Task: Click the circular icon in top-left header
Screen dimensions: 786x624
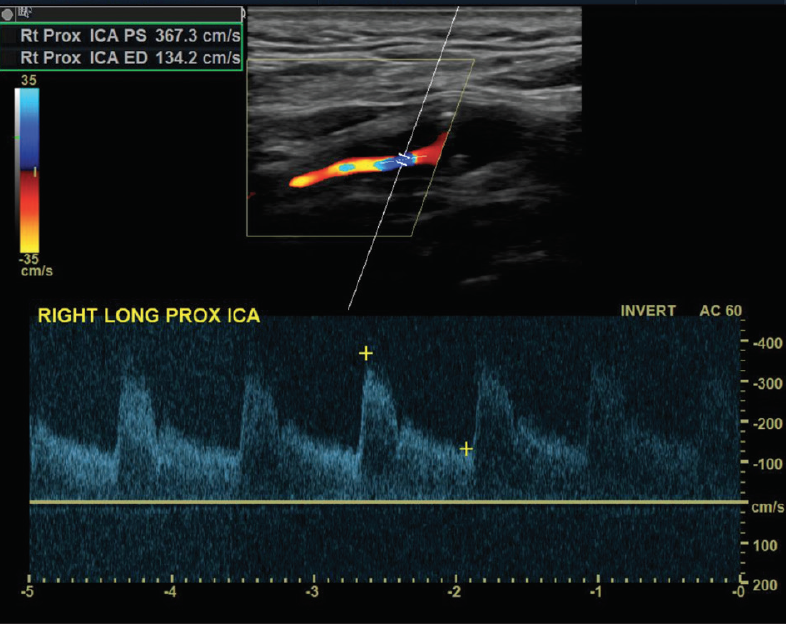Action: click(7, 15)
